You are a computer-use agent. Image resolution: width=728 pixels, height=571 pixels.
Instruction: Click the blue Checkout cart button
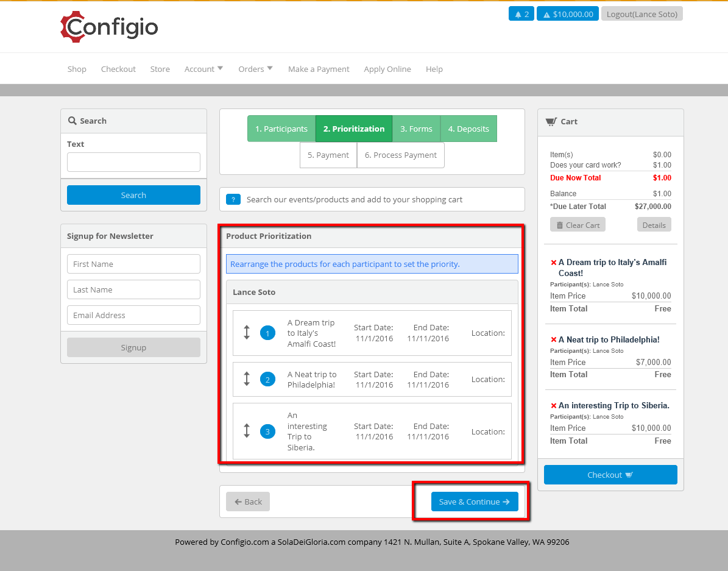(x=610, y=475)
